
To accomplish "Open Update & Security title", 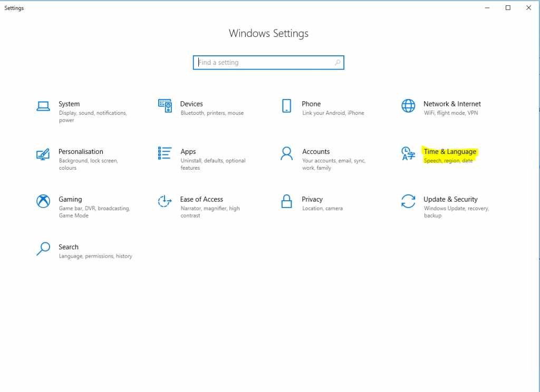I will pyautogui.click(x=450, y=199).
